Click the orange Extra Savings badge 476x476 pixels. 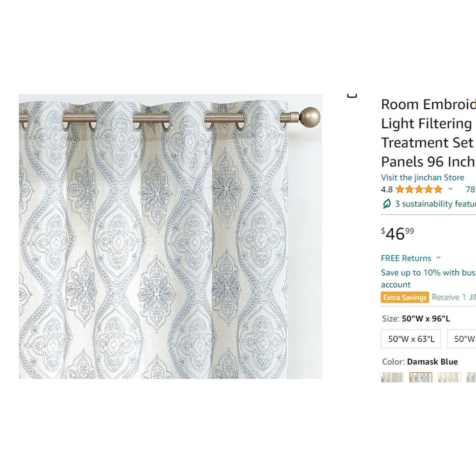405,297
